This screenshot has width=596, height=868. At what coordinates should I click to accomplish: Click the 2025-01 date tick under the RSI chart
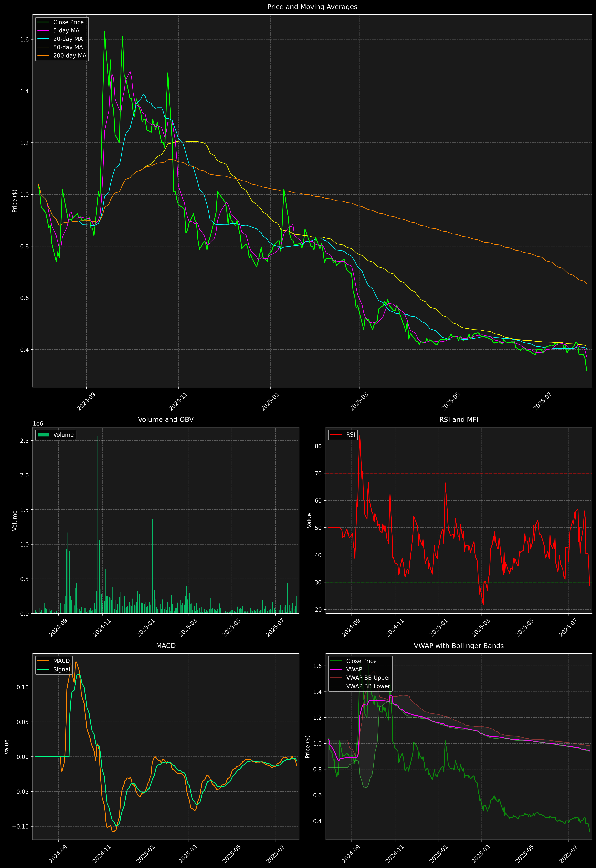tap(438, 628)
